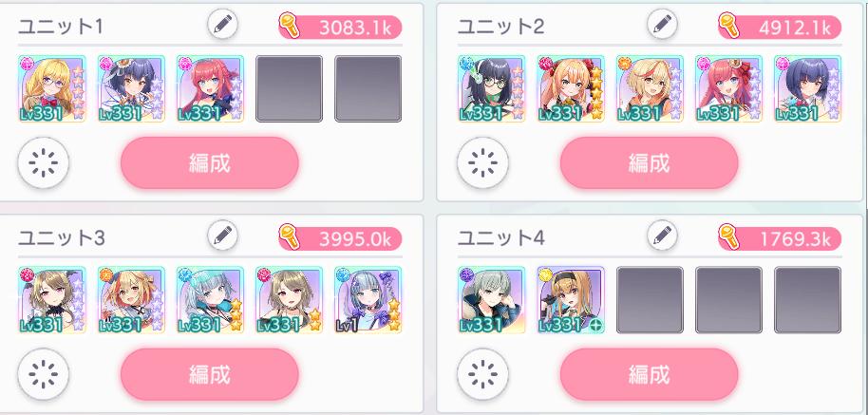Select 編成 under ユニット3
Viewport: 868px width, 415px height.
pyautogui.click(x=210, y=374)
